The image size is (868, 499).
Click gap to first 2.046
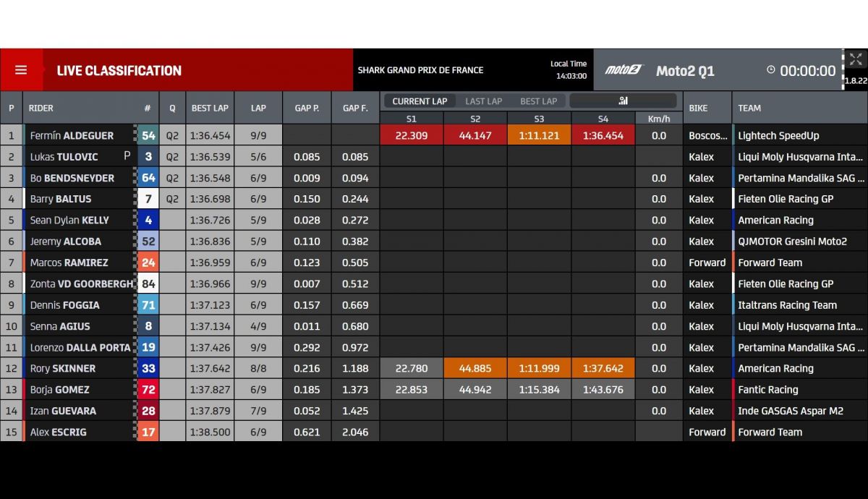pyautogui.click(x=355, y=432)
